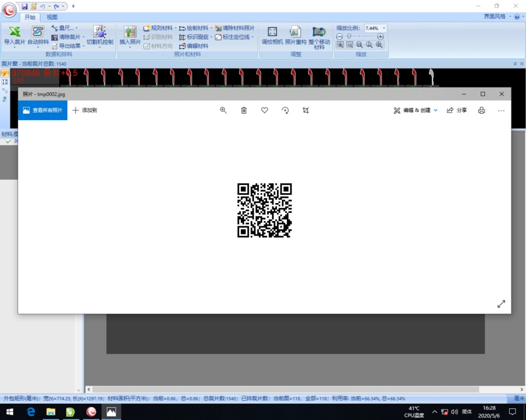Click the 自动排料 auto nesting icon

[x=38, y=35]
